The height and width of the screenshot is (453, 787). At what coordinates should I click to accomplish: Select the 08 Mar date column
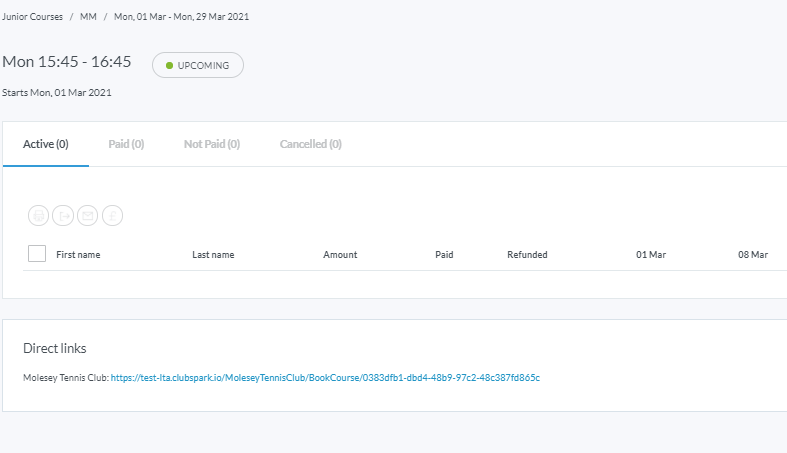(753, 255)
